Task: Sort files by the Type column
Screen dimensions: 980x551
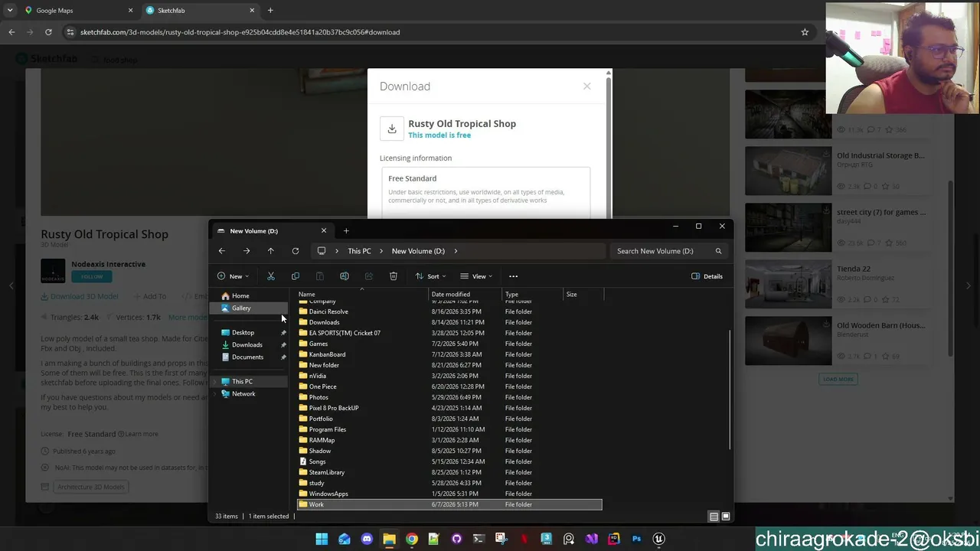Action: [532, 294]
